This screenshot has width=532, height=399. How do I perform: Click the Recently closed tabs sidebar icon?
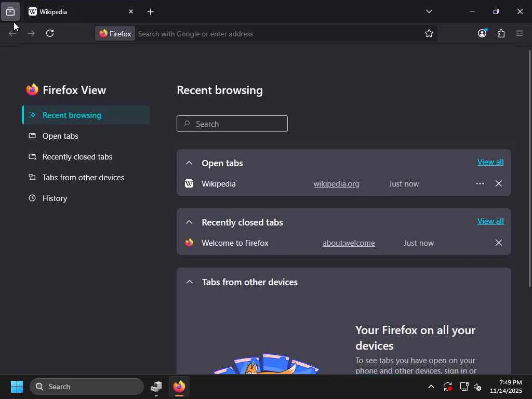pos(32,156)
